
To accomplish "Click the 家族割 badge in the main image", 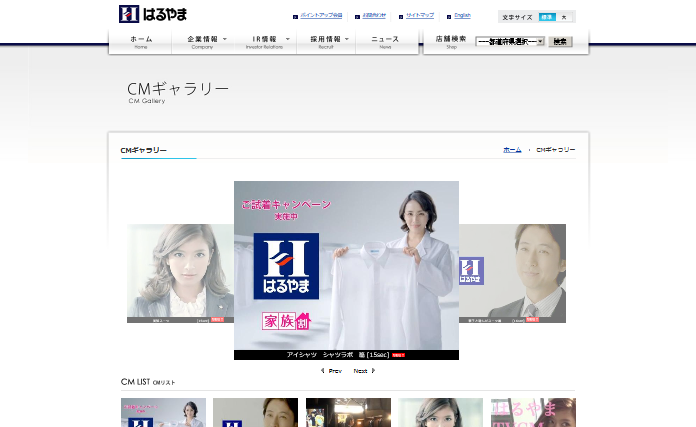I will click(286, 321).
